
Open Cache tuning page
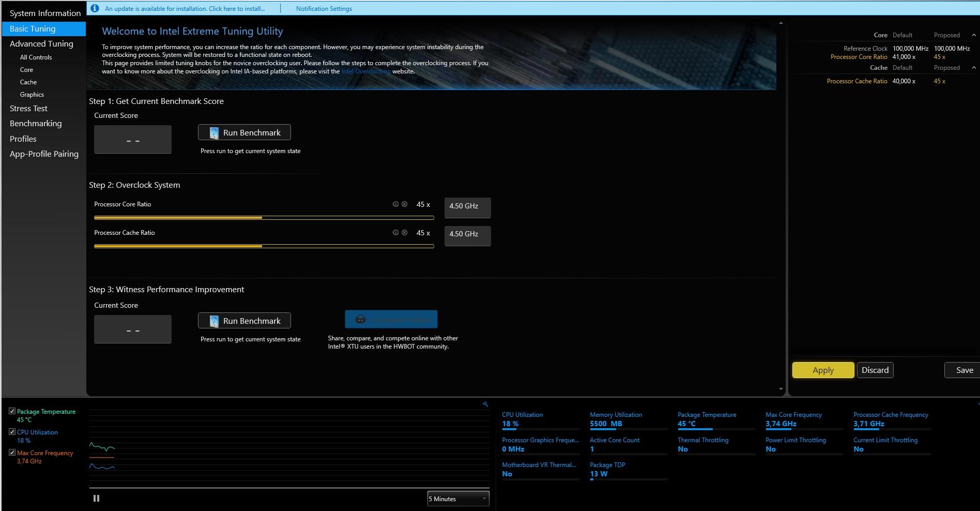28,82
